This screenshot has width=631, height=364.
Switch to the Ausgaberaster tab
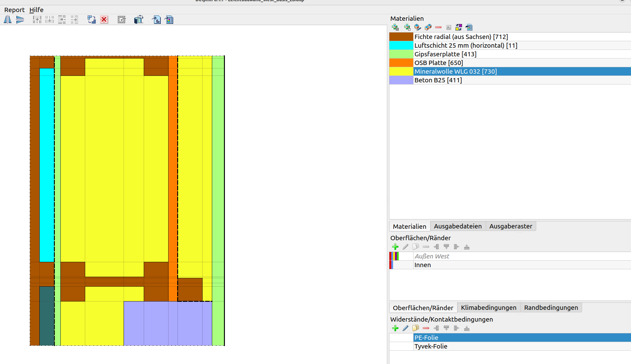[x=510, y=226]
